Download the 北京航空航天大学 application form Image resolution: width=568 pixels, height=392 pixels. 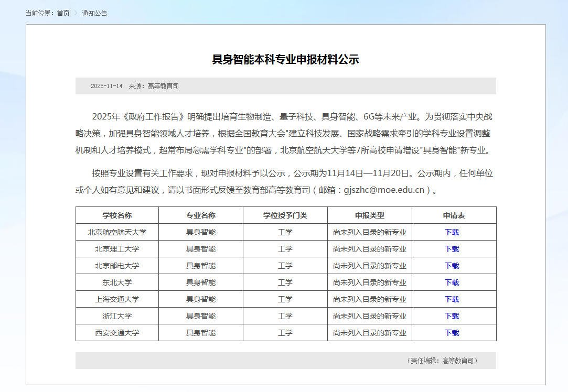coord(453,232)
